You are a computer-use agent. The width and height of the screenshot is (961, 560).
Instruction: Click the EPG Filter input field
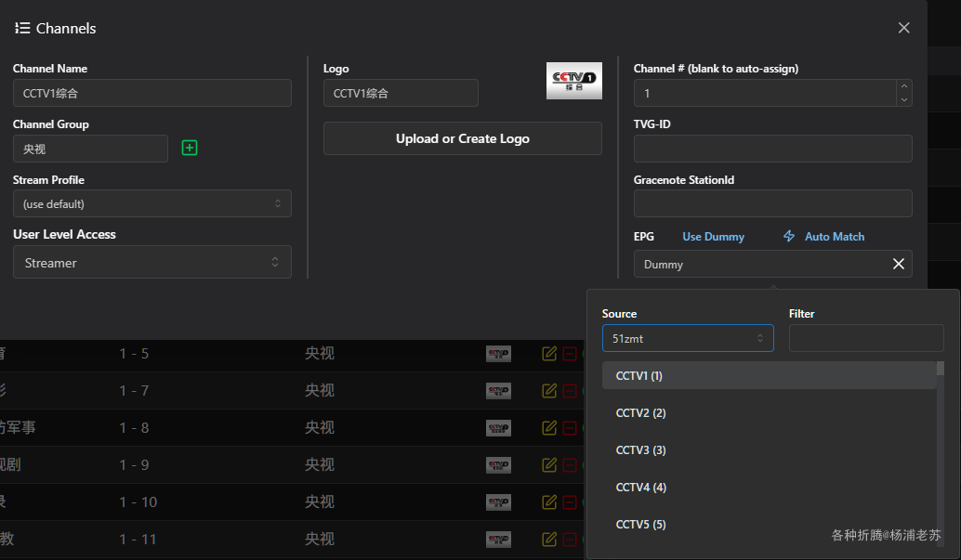point(866,338)
